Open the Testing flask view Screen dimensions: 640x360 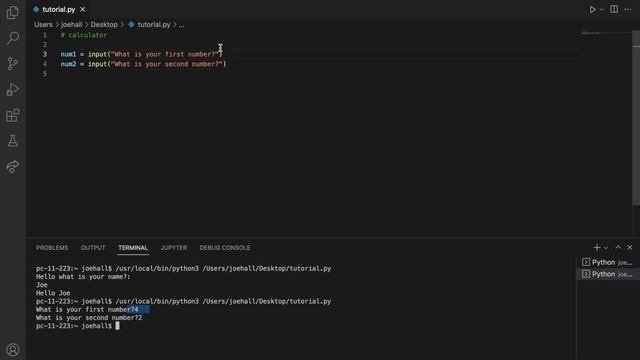click(13, 141)
